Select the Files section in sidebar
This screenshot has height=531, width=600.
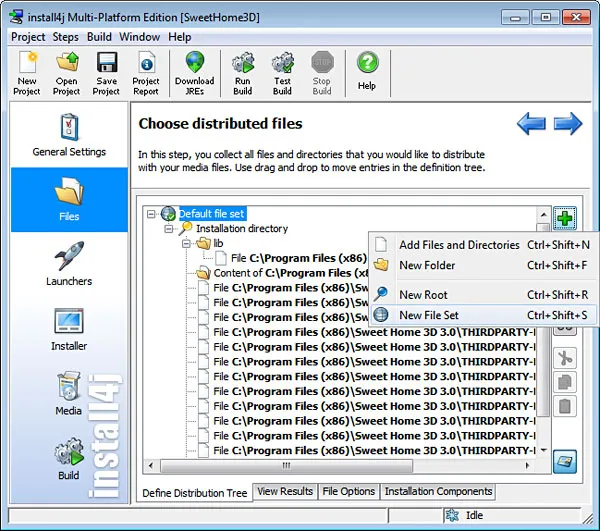click(x=69, y=199)
